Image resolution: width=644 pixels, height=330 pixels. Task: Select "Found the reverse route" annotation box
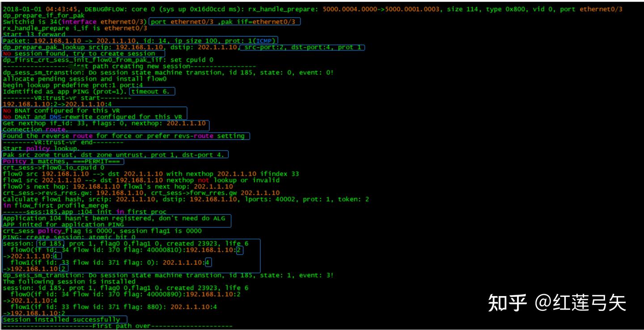125,136
